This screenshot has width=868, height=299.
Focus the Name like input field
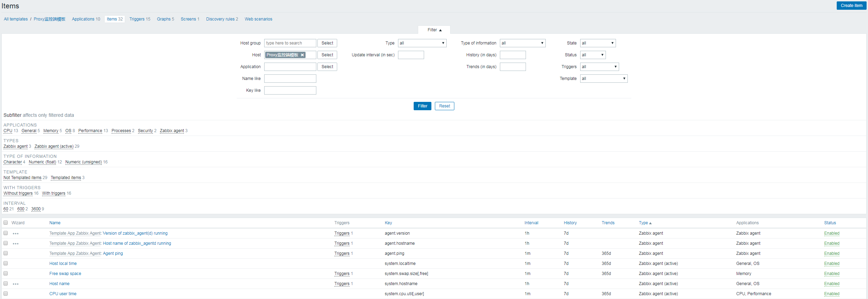click(x=290, y=79)
